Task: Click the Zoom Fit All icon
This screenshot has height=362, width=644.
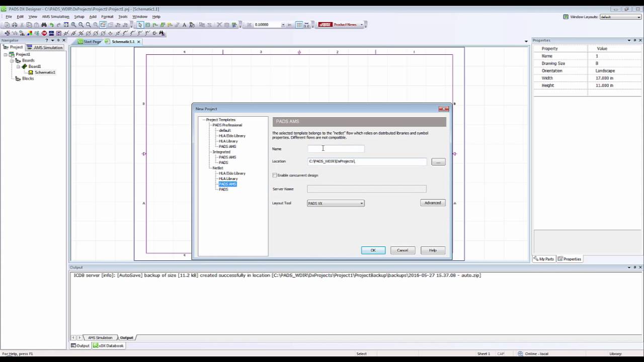Action: (66, 25)
